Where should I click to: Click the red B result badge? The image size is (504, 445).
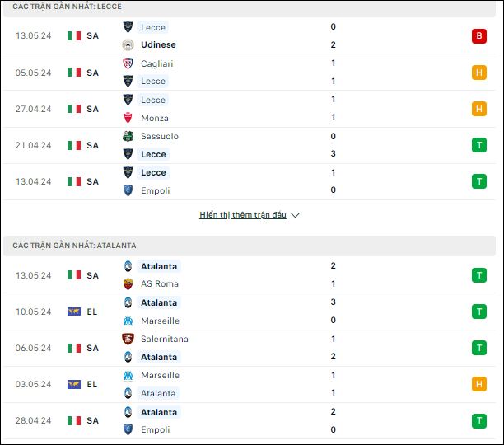[x=479, y=36]
